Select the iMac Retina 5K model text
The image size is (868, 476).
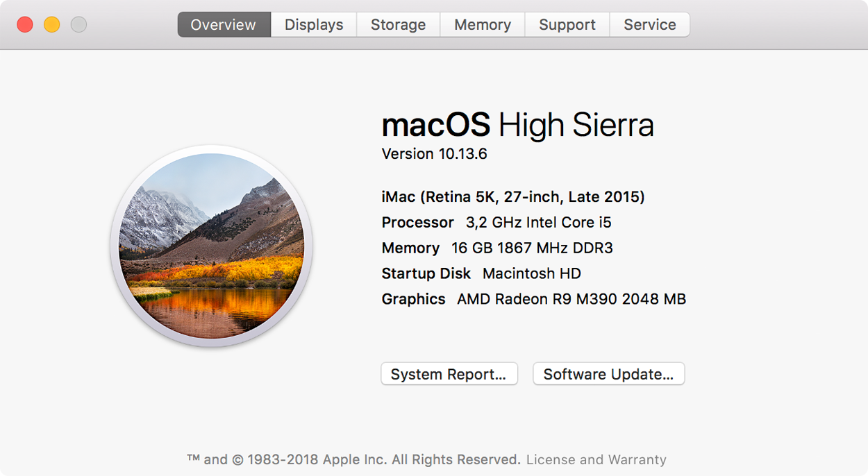click(x=513, y=197)
